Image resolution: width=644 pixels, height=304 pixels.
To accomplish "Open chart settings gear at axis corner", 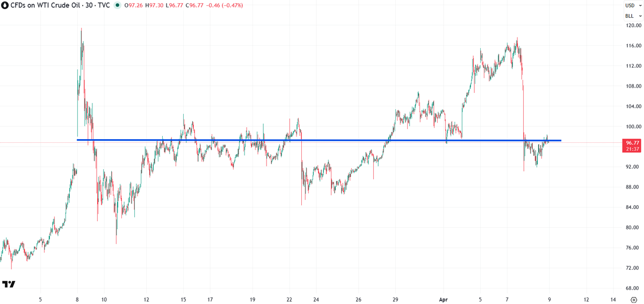I will point(633,300).
